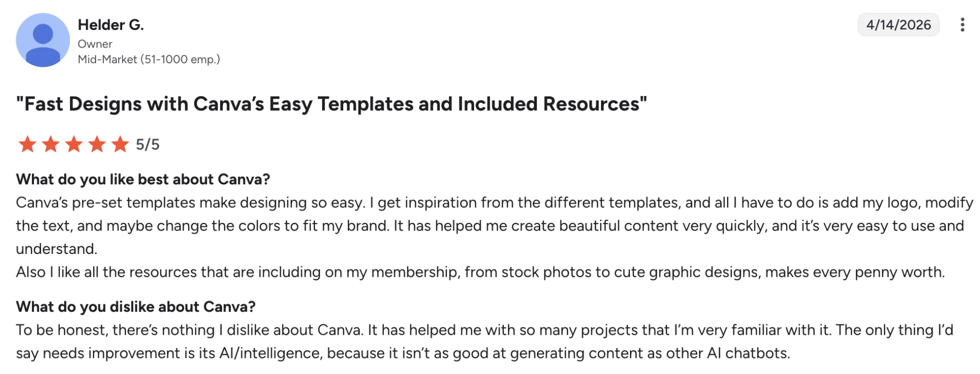980x374 pixels.
Task: Select the Mid-Market company size label
Action: (x=150, y=59)
